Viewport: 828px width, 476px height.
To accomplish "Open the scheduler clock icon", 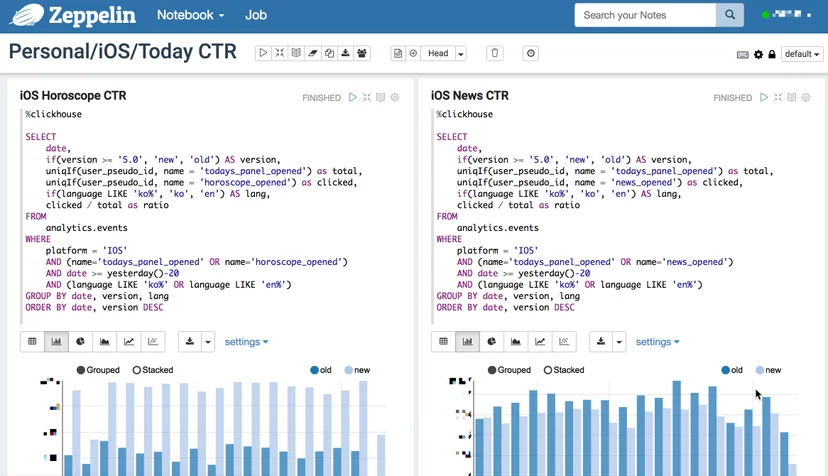I will [531, 53].
